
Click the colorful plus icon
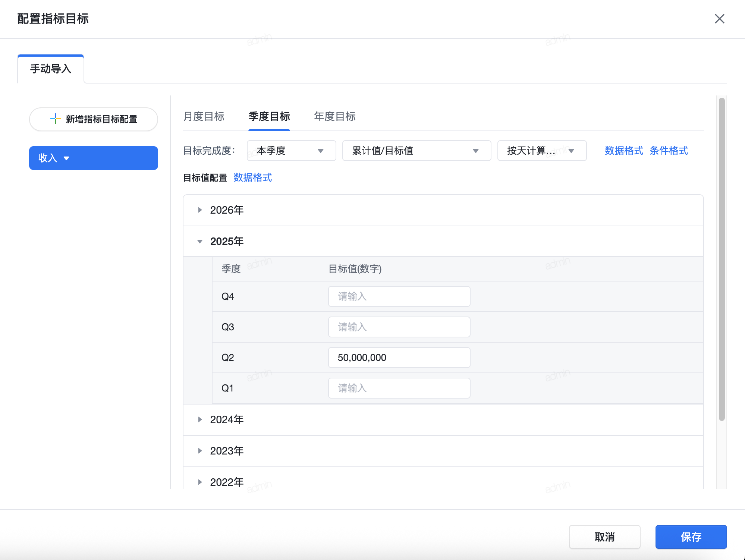tap(55, 119)
